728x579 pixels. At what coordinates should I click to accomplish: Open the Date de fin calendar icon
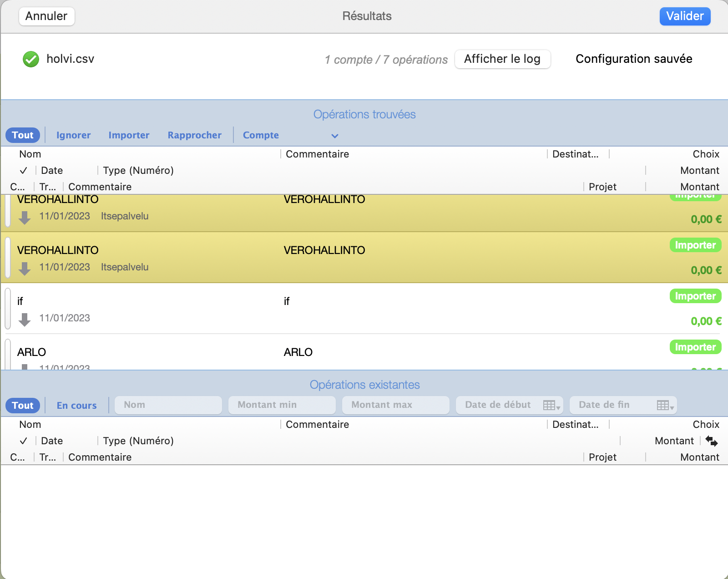tap(665, 405)
